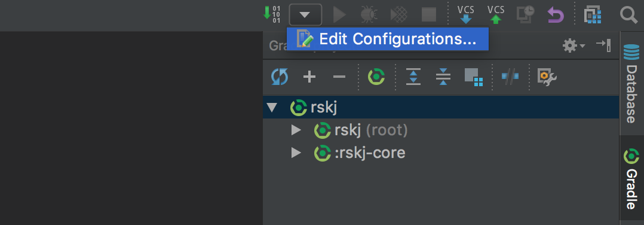The width and height of the screenshot is (644, 225).
Task: Select Edit Configurations menu entry
Action: 387,39
